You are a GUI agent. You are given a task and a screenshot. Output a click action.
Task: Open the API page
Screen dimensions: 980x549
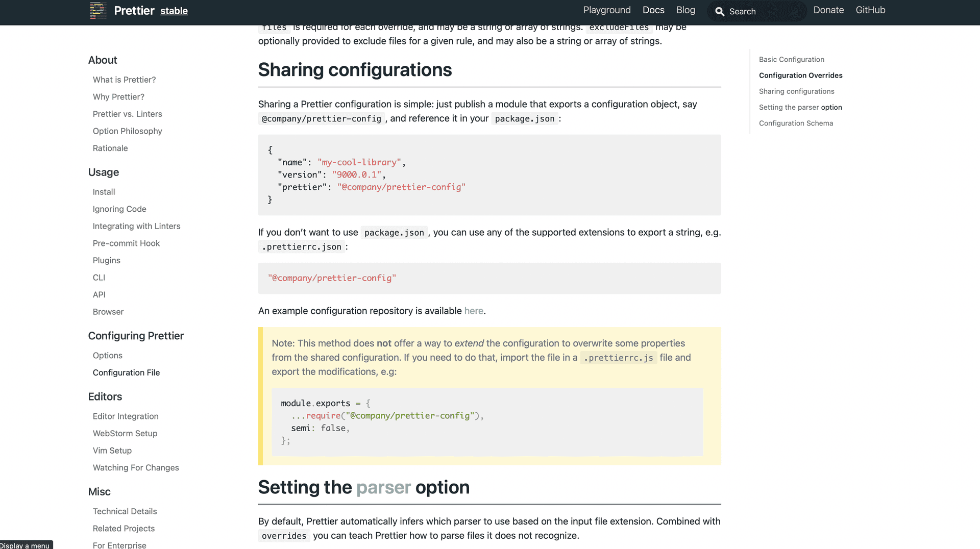[99, 294]
